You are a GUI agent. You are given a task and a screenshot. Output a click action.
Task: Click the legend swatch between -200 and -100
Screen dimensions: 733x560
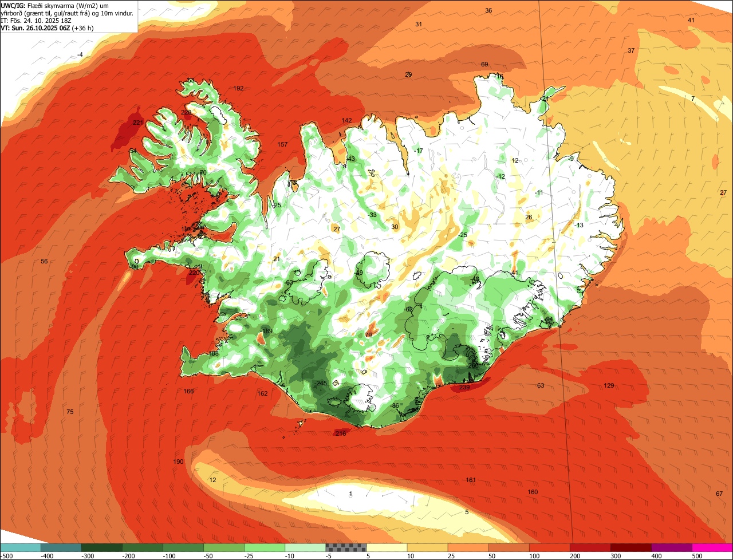point(143,547)
